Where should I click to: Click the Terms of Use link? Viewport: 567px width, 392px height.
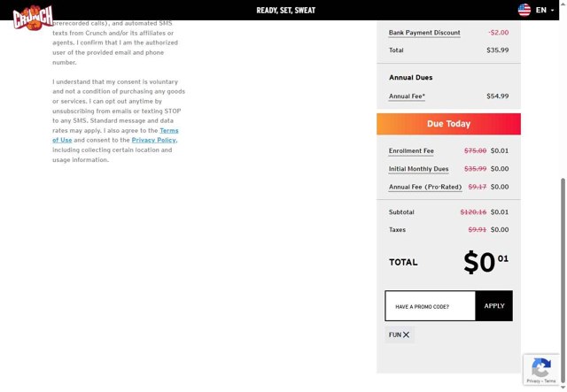[x=168, y=131]
